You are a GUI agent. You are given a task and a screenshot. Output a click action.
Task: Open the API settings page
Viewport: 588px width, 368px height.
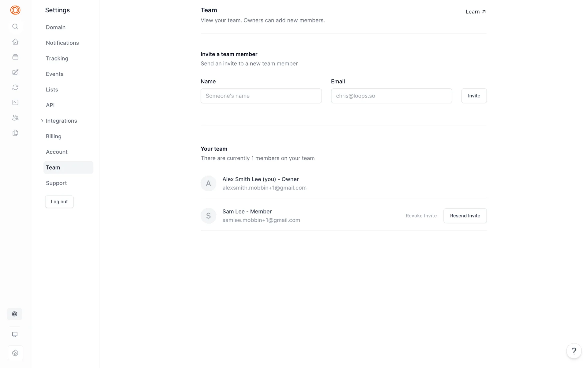(x=50, y=105)
